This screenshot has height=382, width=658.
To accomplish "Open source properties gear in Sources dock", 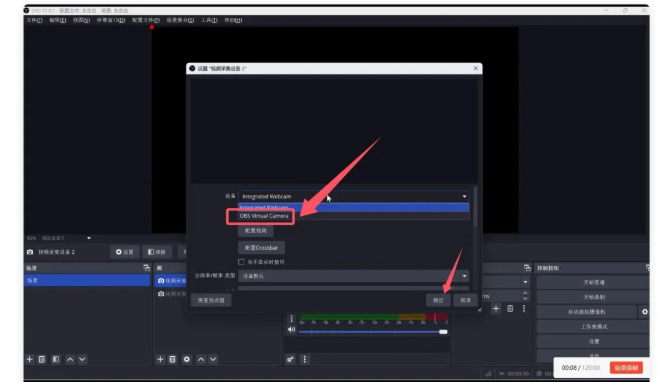I will pyautogui.click(x=186, y=359).
